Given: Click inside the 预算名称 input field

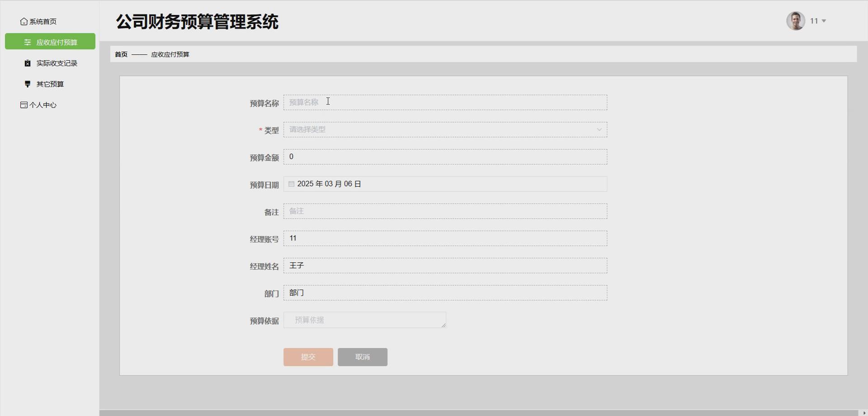Looking at the screenshot, I should coord(445,102).
